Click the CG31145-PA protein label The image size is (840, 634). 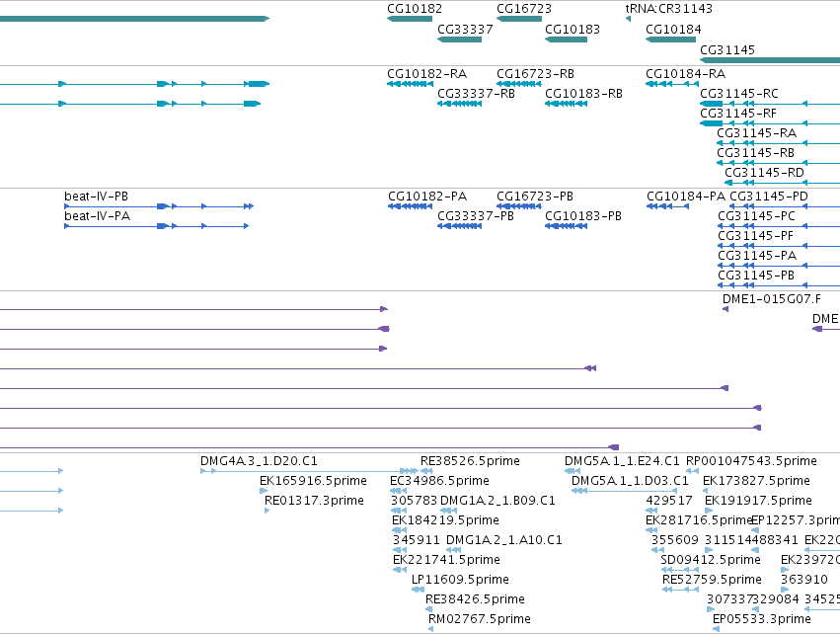(x=757, y=256)
